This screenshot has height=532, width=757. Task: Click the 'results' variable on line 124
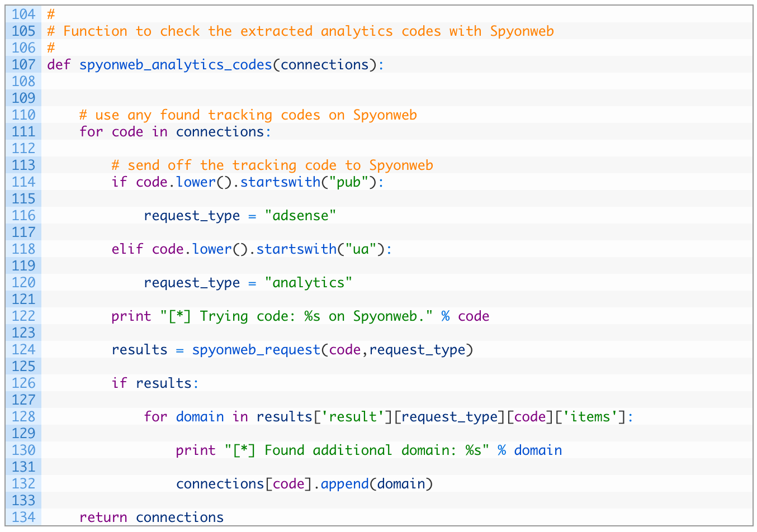coord(139,350)
